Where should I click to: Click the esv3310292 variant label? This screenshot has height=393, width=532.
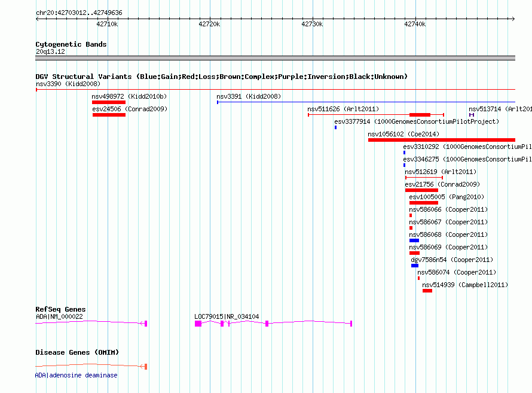coord(467,147)
